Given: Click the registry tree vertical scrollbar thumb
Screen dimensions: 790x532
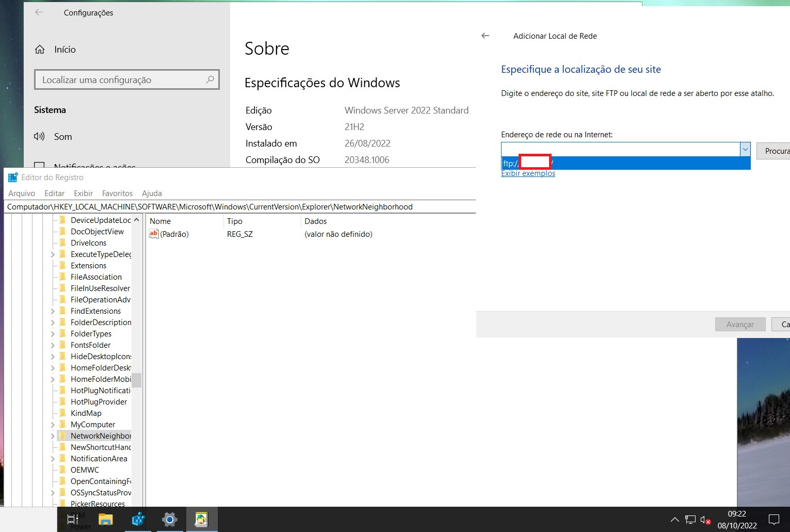Looking at the screenshot, I should coord(136,380).
